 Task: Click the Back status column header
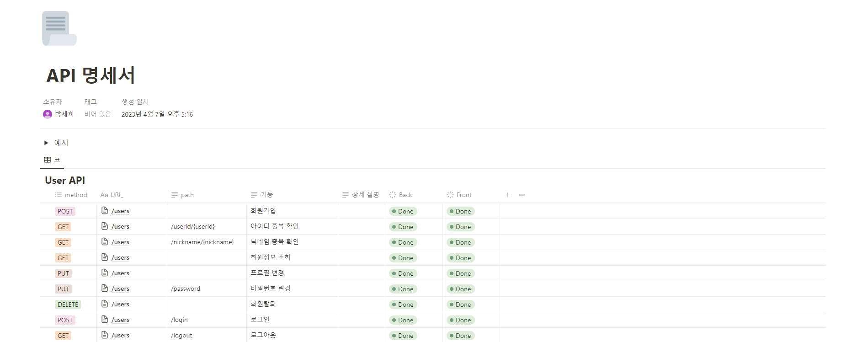click(x=400, y=195)
